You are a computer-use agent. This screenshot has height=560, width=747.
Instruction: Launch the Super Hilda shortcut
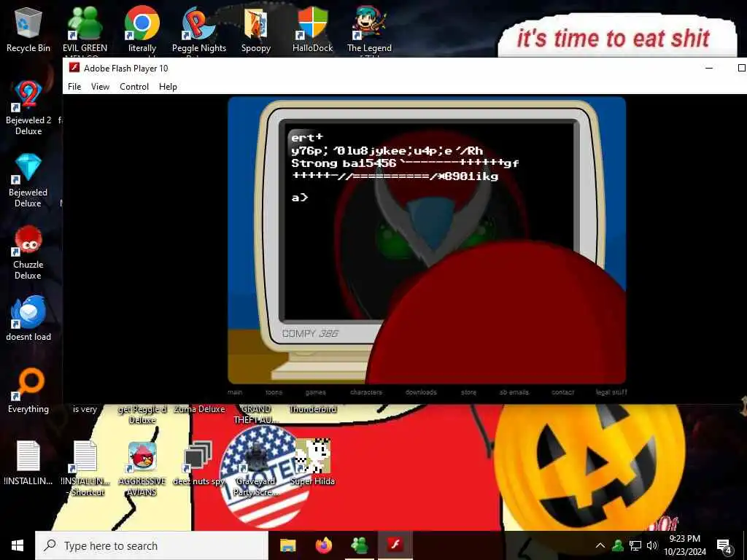click(x=312, y=463)
